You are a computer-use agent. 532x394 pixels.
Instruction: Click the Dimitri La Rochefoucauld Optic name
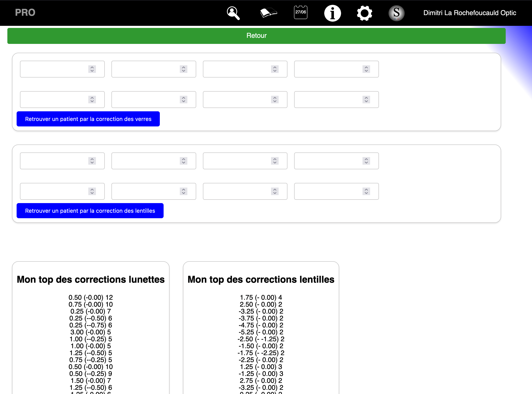click(x=470, y=13)
